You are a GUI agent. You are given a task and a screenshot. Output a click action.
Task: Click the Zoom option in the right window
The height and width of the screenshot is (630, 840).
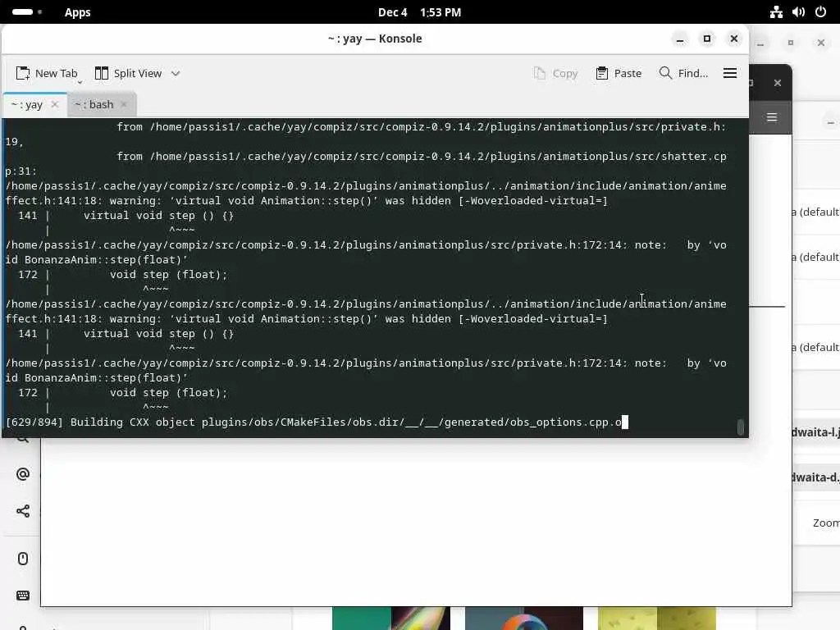(825, 523)
